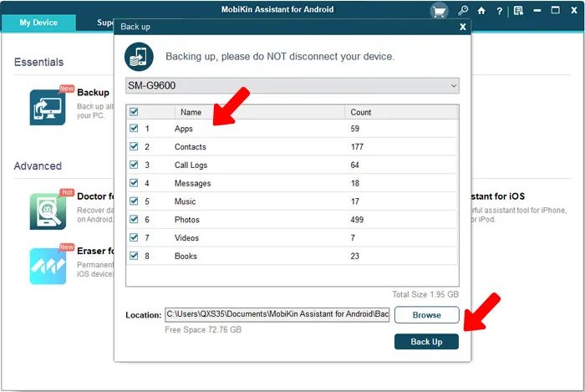Click the key registration icon

(463, 10)
